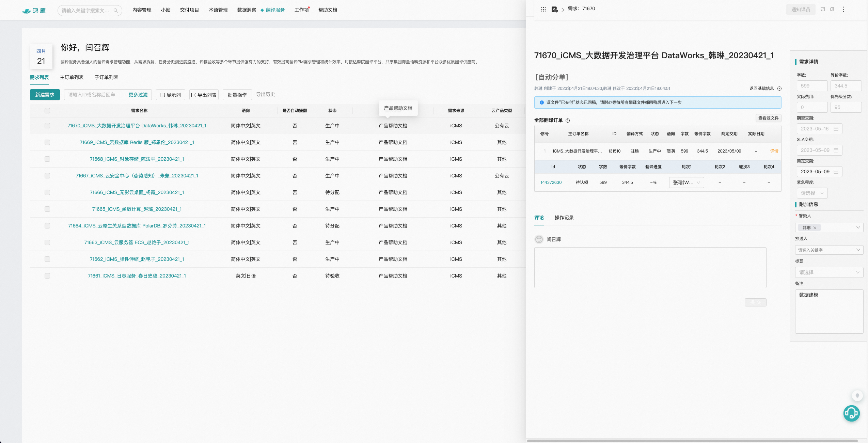
Task: Select the 评论 tab
Action: point(539,218)
